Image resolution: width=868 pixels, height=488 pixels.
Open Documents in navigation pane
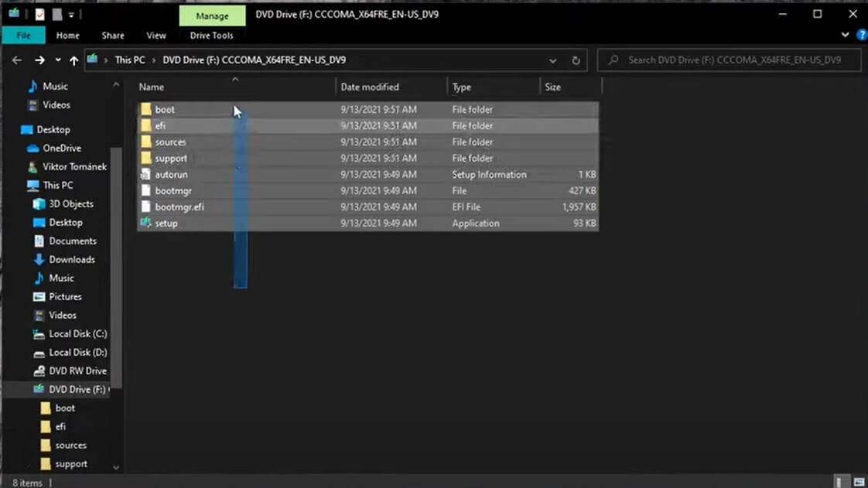[x=73, y=241]
